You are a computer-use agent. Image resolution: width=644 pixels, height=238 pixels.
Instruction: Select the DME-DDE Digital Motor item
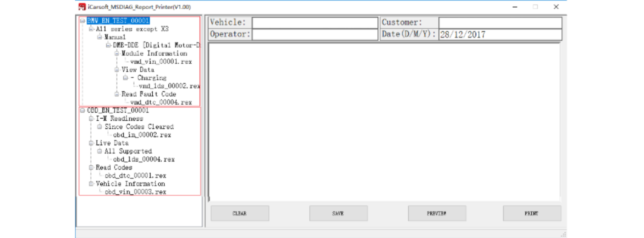[x=156, y=45]
